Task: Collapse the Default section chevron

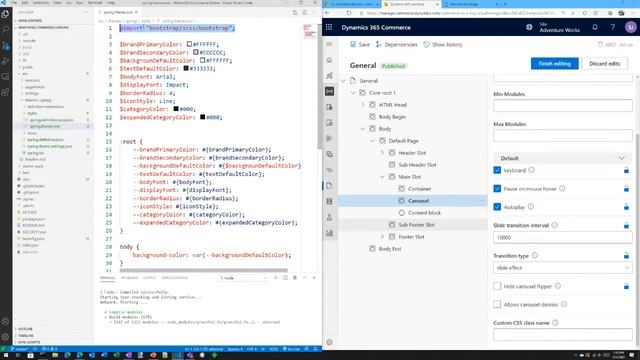Action: tap(621, 158)
